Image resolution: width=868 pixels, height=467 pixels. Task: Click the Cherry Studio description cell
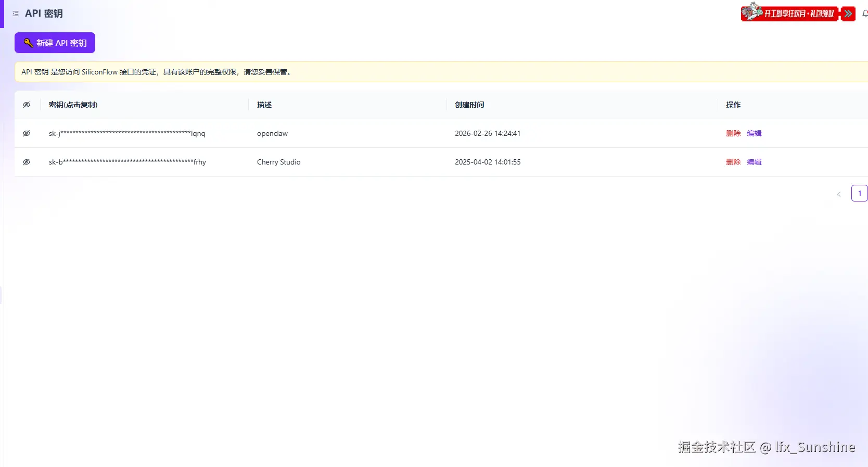pyautogui.click(x=278, y=162)
